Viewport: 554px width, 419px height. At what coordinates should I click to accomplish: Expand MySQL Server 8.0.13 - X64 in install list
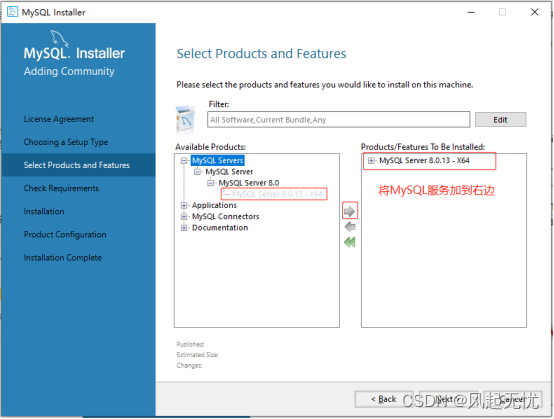pos(371,161)
